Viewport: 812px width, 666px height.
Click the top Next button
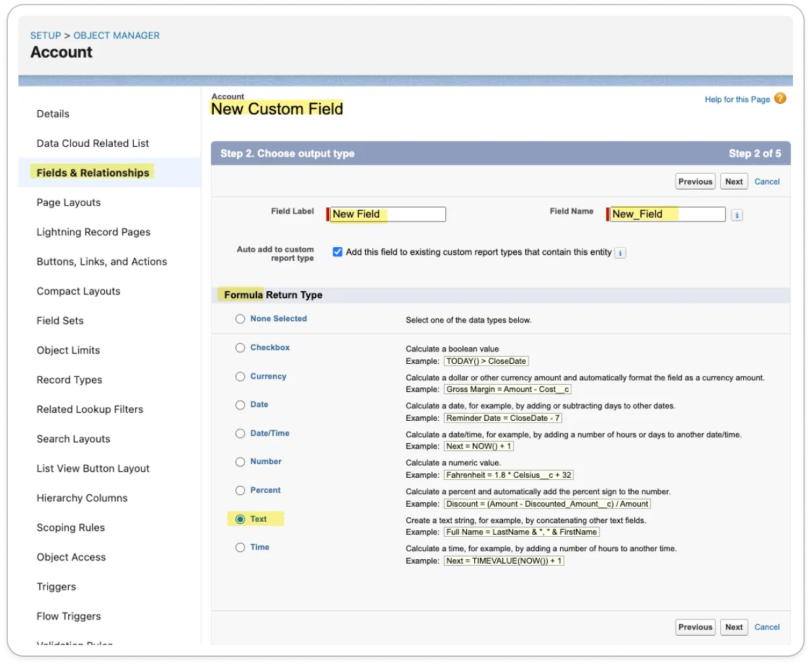coord(734,182)
